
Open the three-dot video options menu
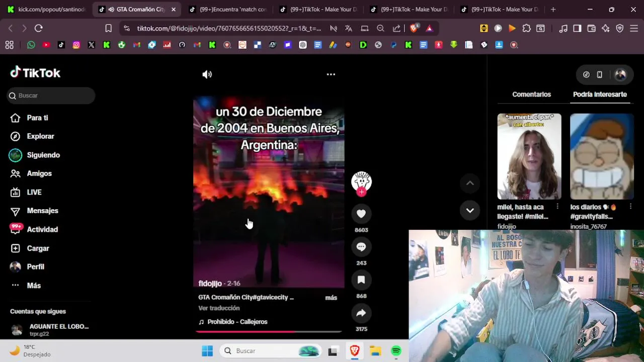[331, 74]
